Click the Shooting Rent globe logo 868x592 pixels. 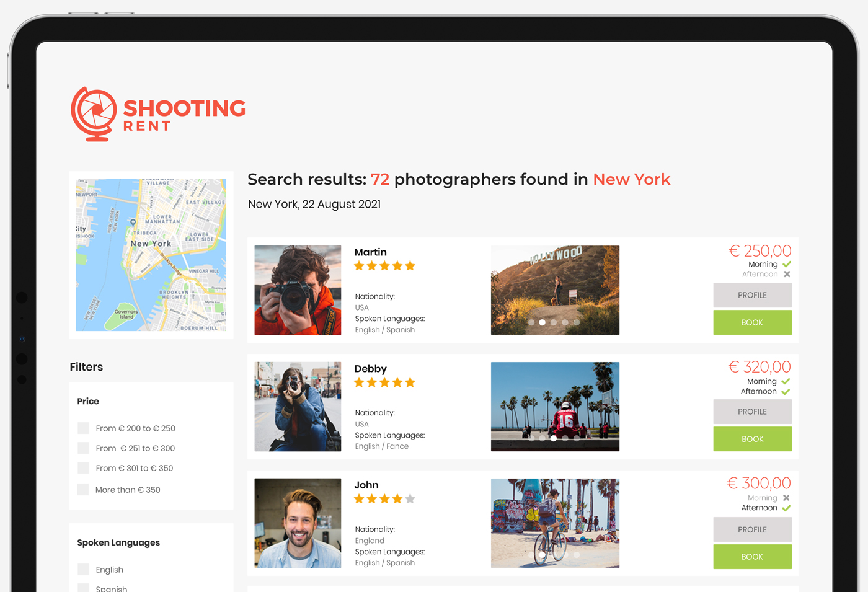[x=94, y=114]
